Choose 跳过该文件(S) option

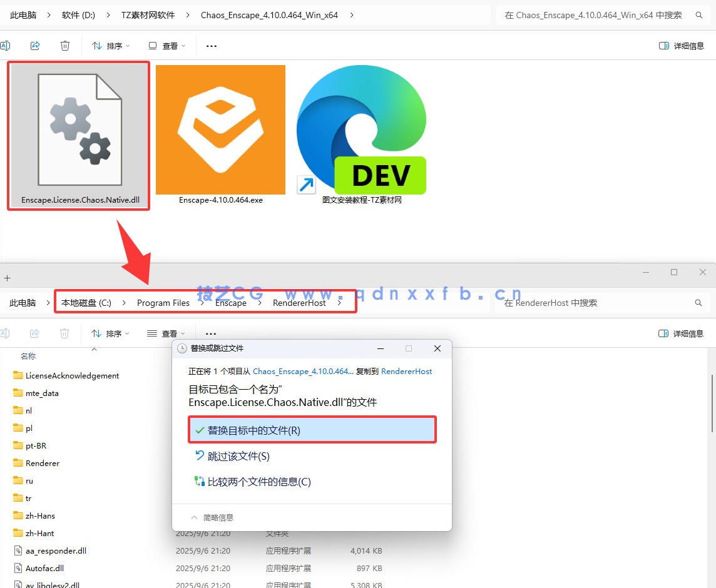tap(238, 456)
